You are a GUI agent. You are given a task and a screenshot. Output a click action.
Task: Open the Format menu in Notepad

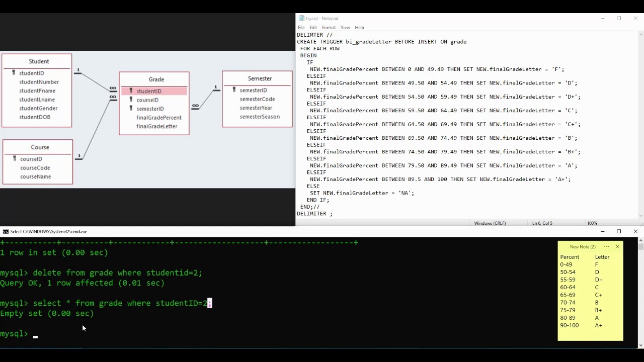click(329, 28)
